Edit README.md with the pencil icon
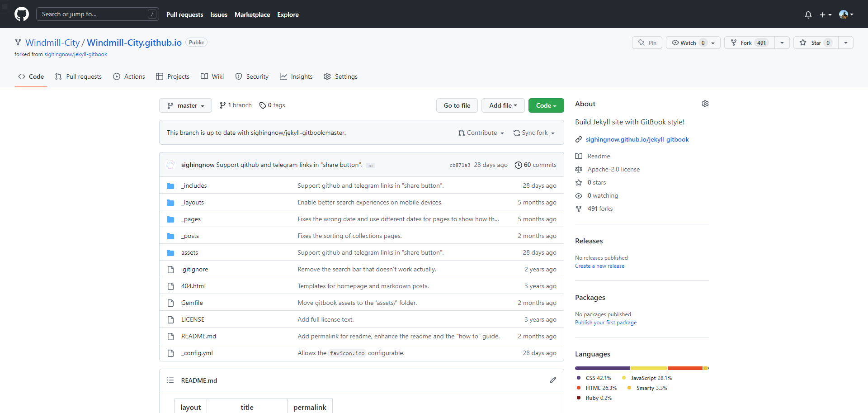 click(x=553, y=380)
